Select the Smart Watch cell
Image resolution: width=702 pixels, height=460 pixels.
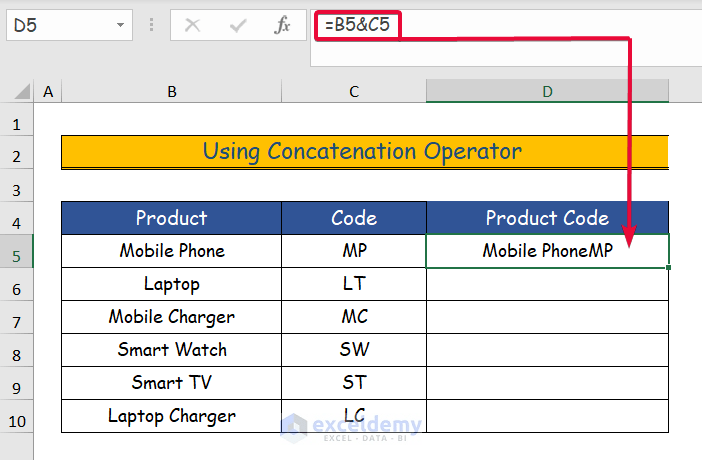(x=171, y=350)
